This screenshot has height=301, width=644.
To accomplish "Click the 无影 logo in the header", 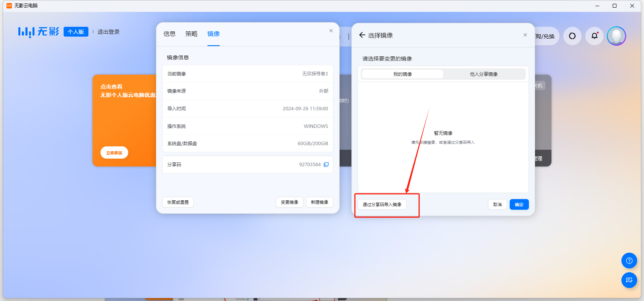I will [x=39, y=32].
